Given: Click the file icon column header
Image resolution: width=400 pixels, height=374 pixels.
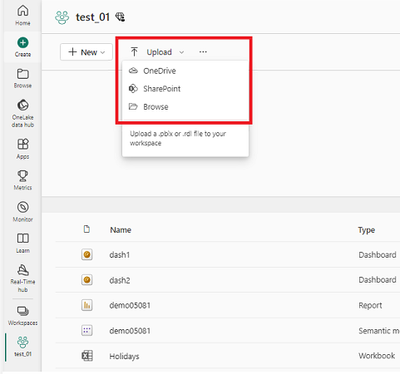Looking at the screenshot, I should (x=87, y=229).
